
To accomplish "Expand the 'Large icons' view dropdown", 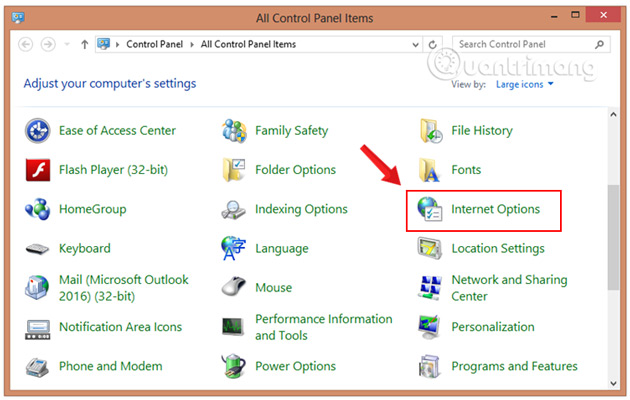I will point(526,85).
